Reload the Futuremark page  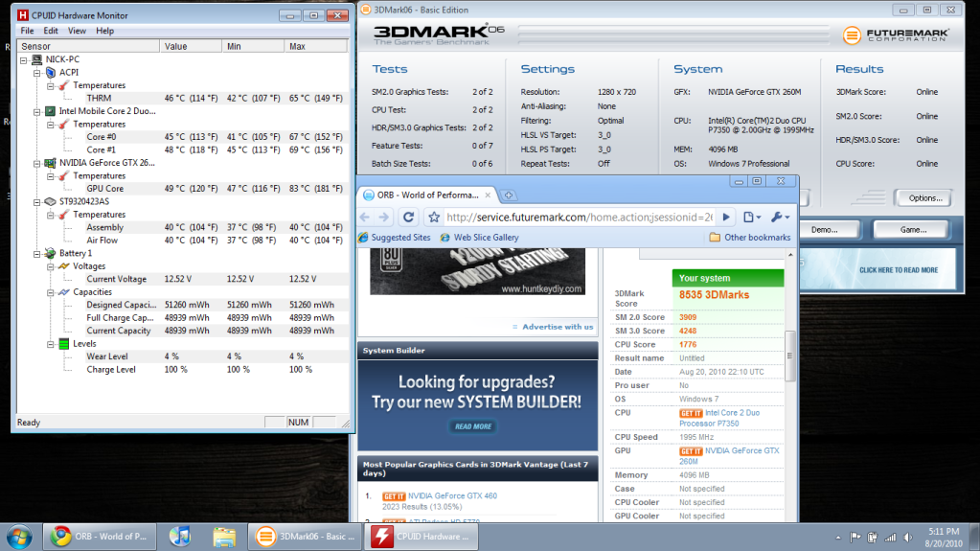click(x=409, y=217)
